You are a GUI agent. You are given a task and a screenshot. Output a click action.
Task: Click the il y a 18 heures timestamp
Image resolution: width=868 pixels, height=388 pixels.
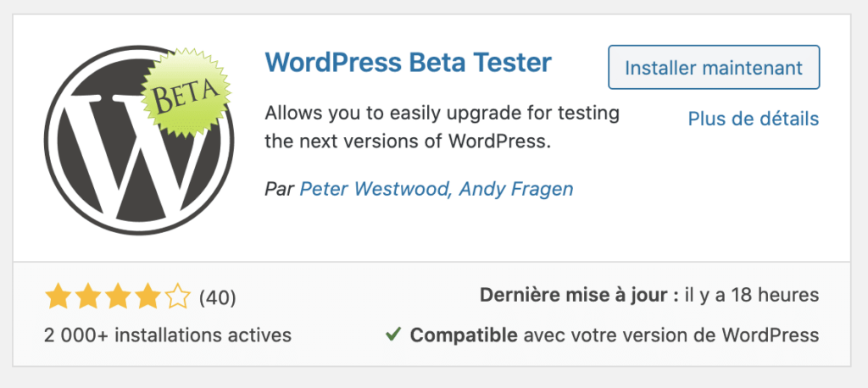point(752,295)
